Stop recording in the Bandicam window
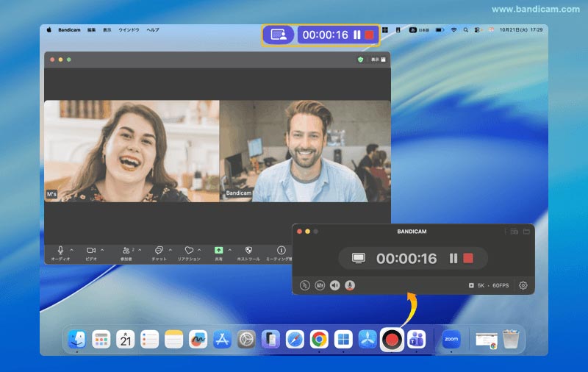The image size is (588, 372). click(468, 258)
